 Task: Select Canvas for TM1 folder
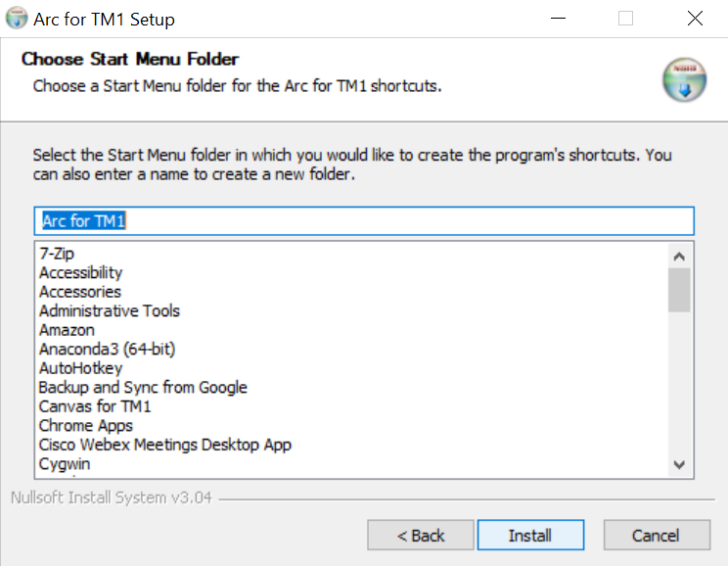pyautogui.click(x=95, y=406)
